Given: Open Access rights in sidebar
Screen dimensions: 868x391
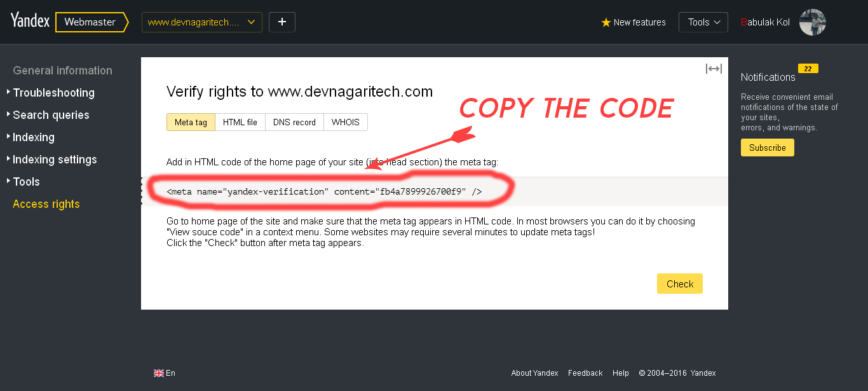Looking at the screenshot, I should [x=46, y=204].
